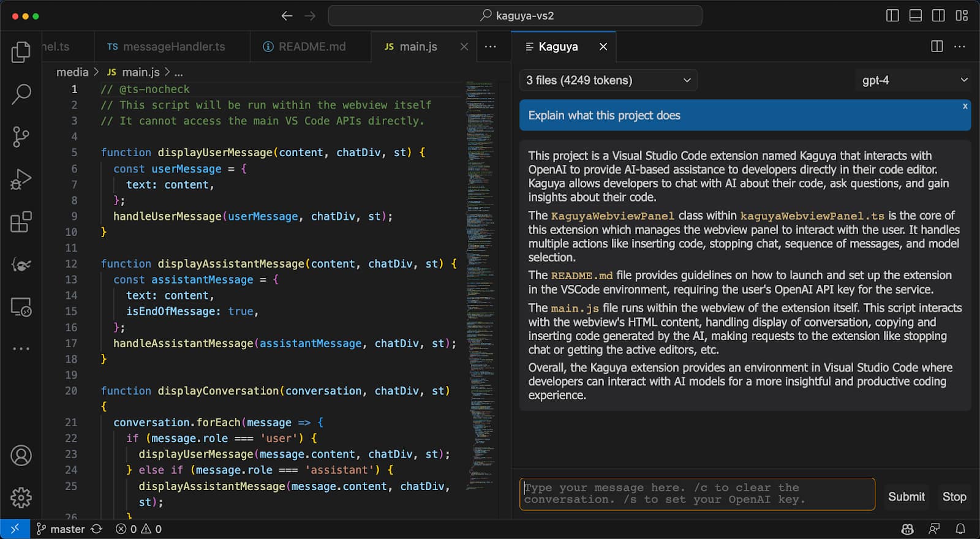Click the code minimap overview
Screen dimensions: 980x539
[x=480, y=285]
